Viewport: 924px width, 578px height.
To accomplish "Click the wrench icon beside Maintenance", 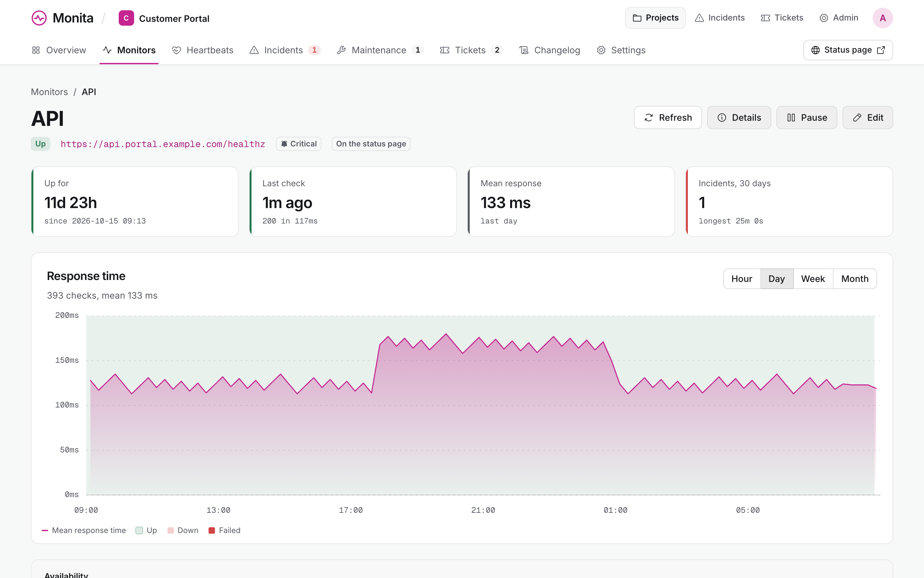I will coord(341,50).
